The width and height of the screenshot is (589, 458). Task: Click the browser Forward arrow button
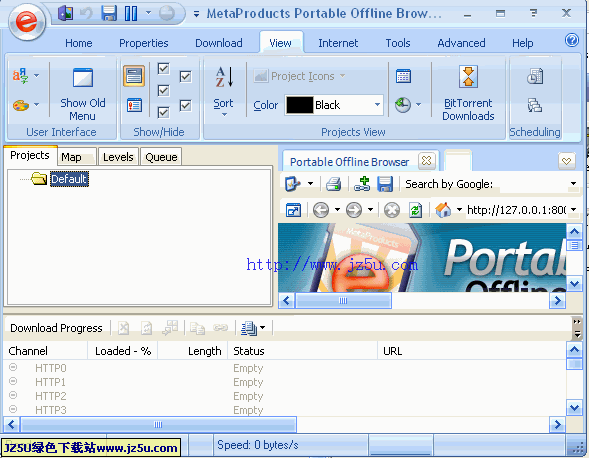[x=353, y=210]
